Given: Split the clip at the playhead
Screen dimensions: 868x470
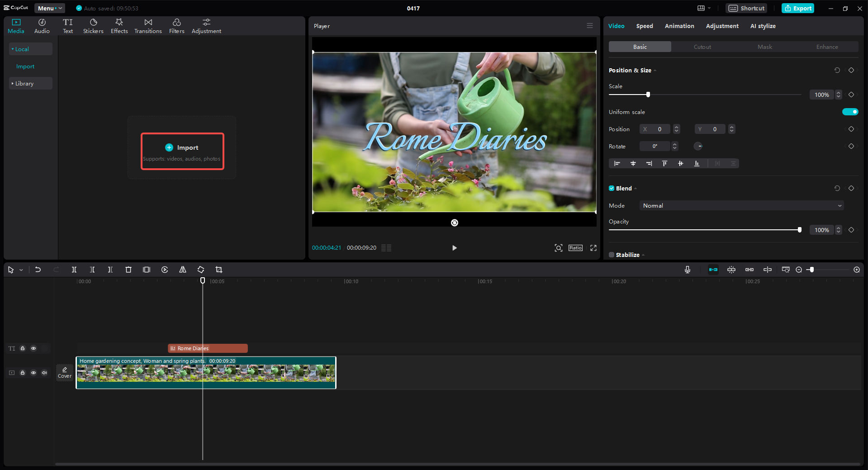Looking at the screenshot, I should (74, 269).
